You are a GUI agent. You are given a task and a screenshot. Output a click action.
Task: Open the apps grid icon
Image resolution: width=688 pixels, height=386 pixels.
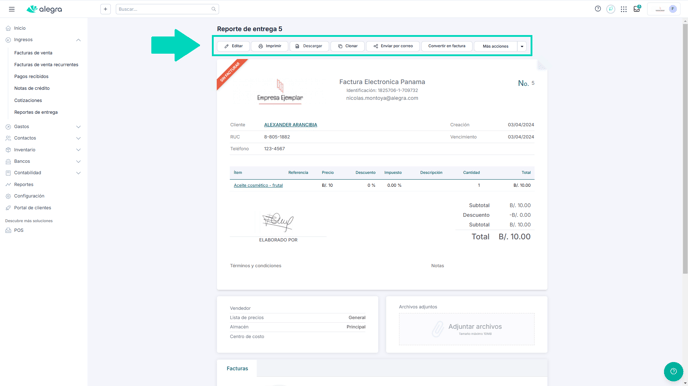point(624,9)
